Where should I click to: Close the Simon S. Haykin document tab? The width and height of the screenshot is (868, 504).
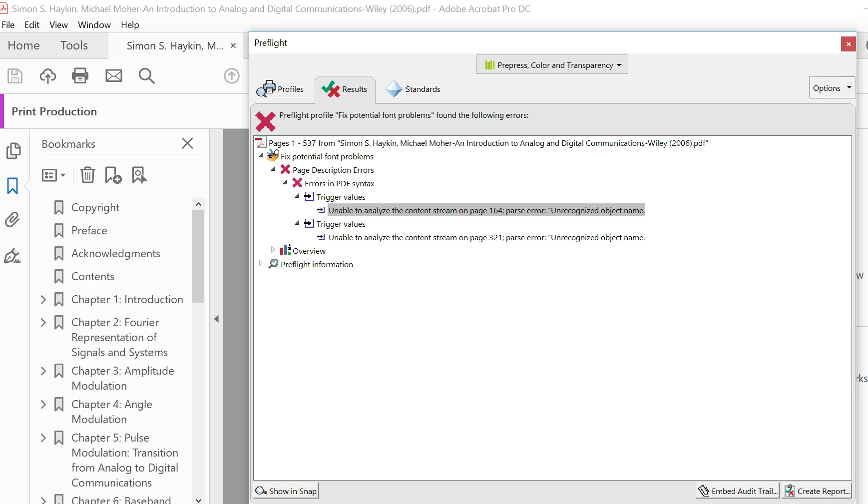click(233, 45)
